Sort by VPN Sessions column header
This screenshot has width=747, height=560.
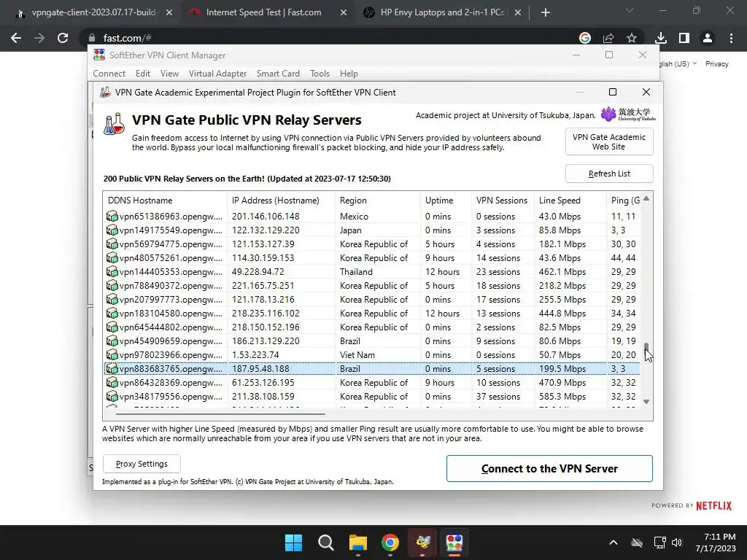(503, 201)
